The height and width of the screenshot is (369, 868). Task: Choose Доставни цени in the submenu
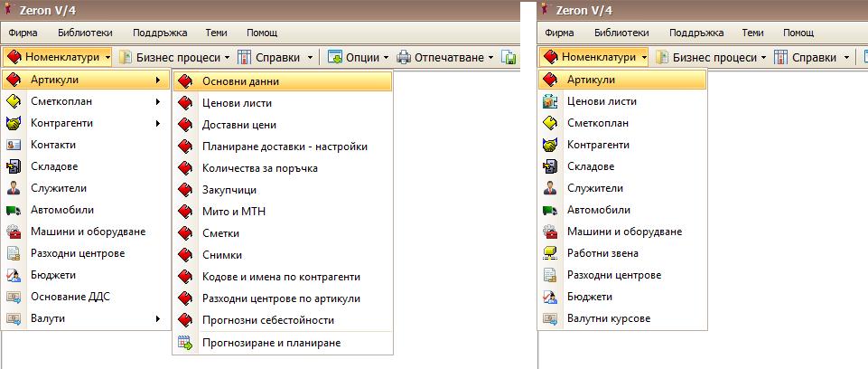(x=239, y=125)
